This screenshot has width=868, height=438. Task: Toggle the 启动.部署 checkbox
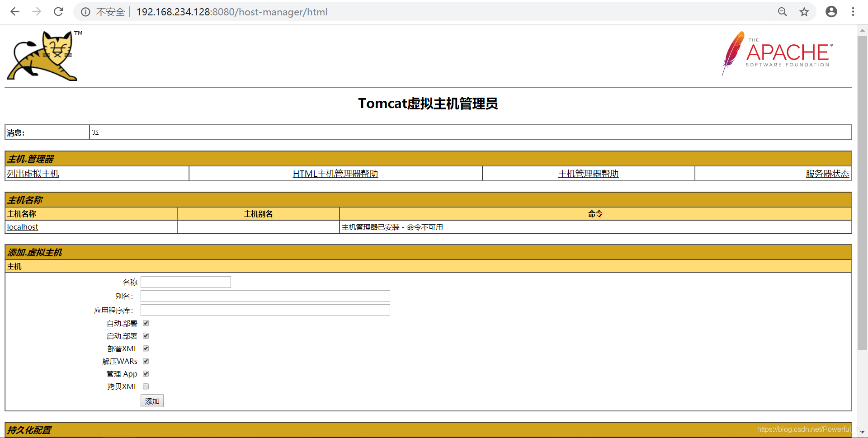(146, 336)
